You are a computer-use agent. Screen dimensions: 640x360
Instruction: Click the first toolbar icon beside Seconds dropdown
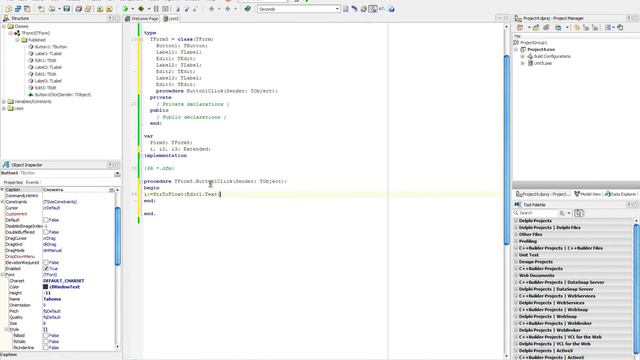tap(346, 9)
